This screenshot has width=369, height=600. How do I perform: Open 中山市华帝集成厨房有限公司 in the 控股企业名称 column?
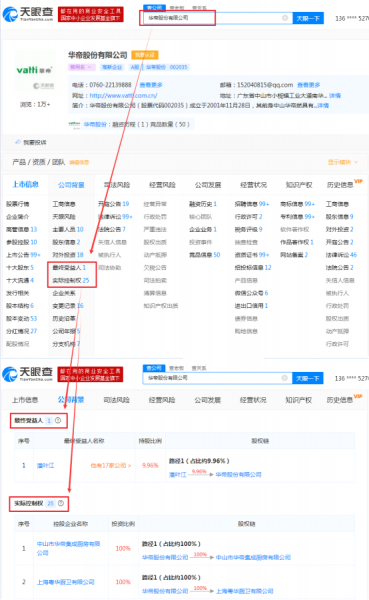[68, 548]
